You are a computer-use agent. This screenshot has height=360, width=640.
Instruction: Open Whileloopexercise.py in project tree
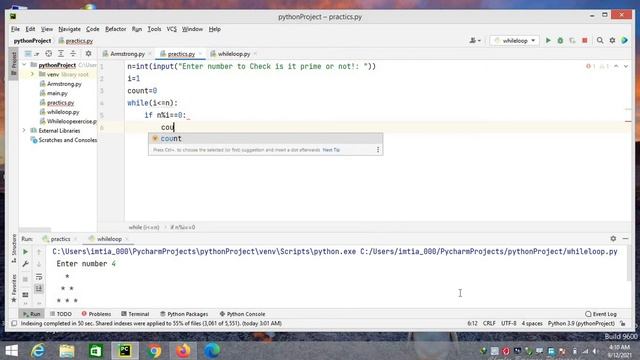coord(68,121)
